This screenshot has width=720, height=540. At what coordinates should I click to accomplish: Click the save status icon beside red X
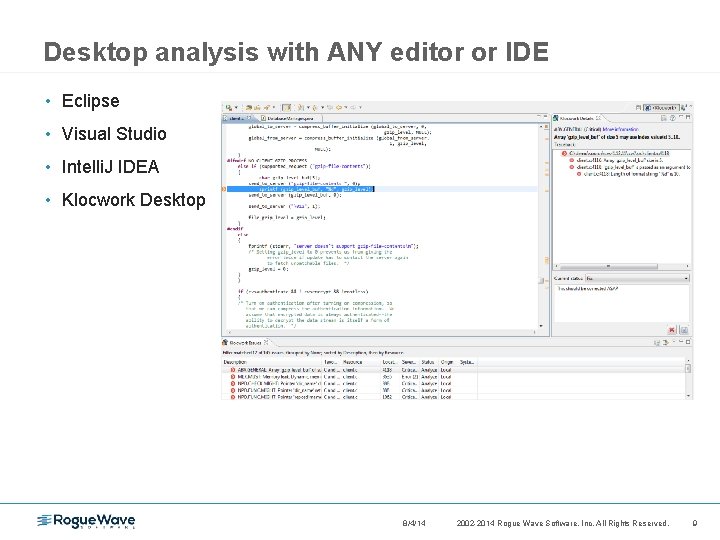point(684,330)
